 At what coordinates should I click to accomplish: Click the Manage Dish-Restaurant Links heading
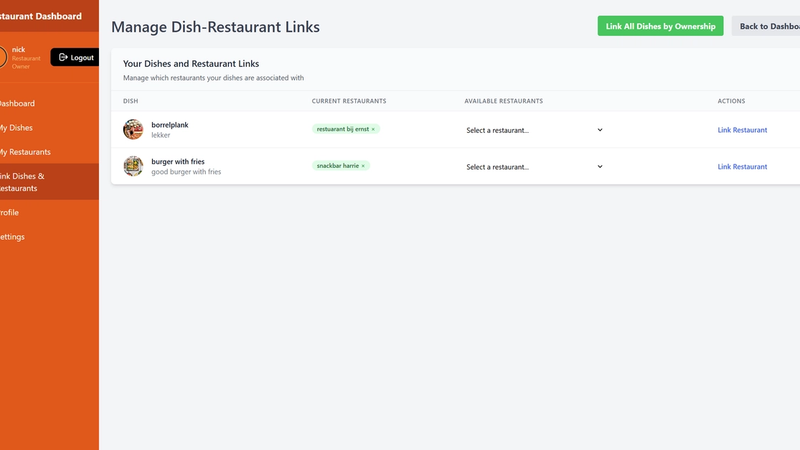(215, 27)
